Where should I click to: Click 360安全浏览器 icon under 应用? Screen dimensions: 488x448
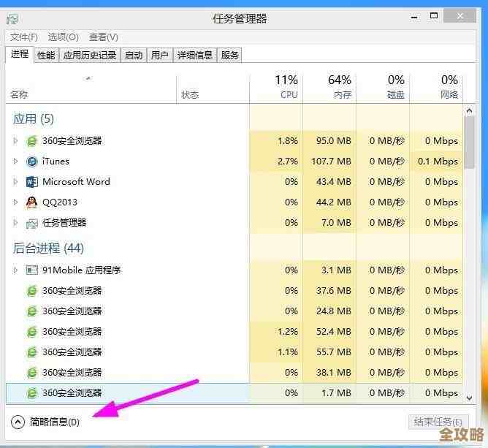click(x=31, y=141)
